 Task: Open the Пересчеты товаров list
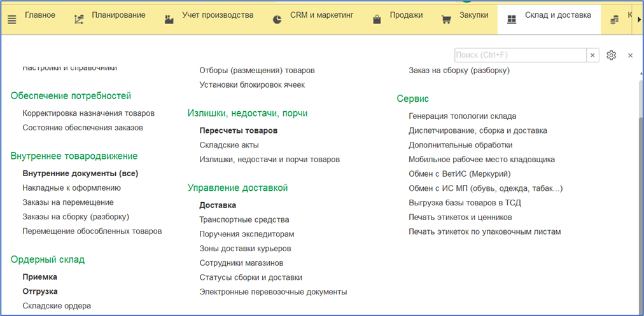(x=238, y=130)
